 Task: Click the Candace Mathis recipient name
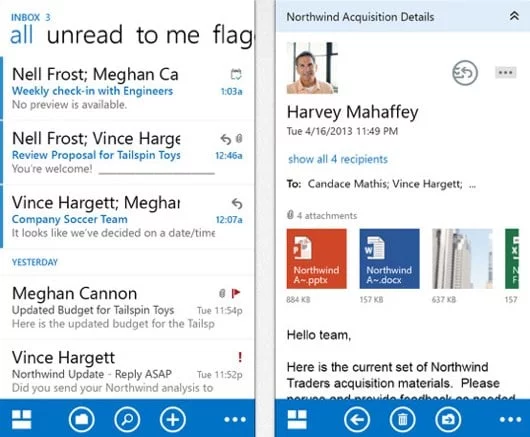pyautogui.click(x=348, y=184)
